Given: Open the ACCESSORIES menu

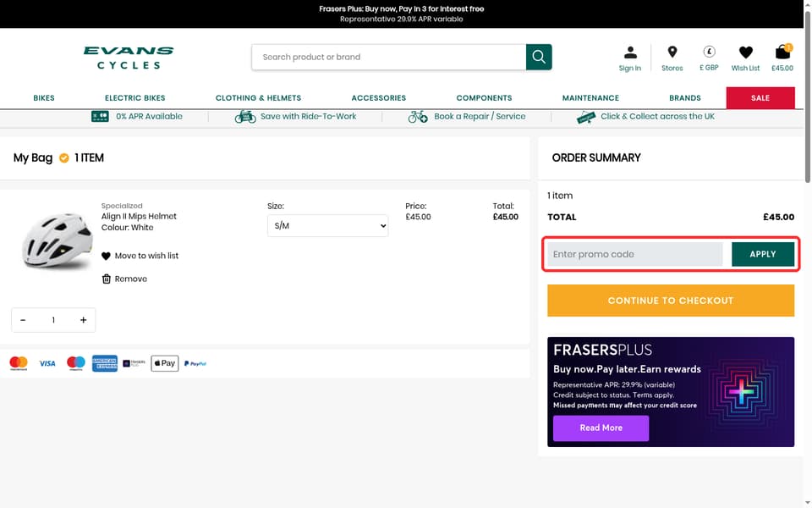Looking at the screenshot, I should pyautogui.click(x=379, y=98).
